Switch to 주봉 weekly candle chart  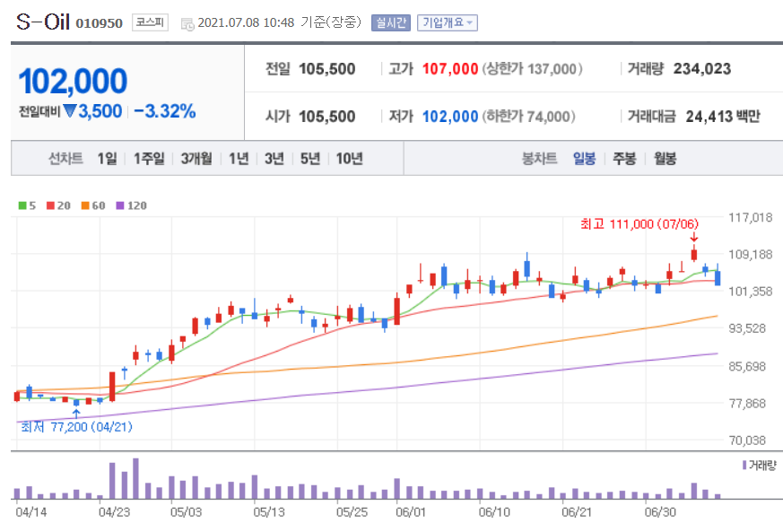point(625,159)
